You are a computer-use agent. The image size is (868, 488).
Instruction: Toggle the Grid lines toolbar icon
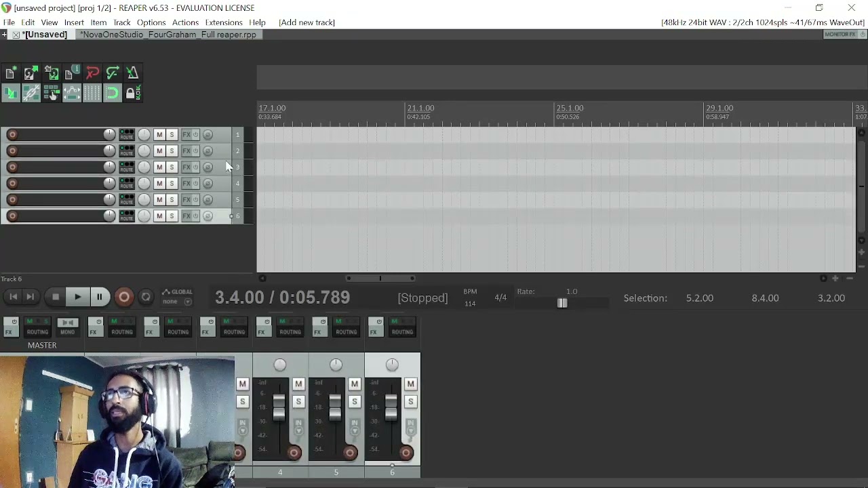click(92, 94)
